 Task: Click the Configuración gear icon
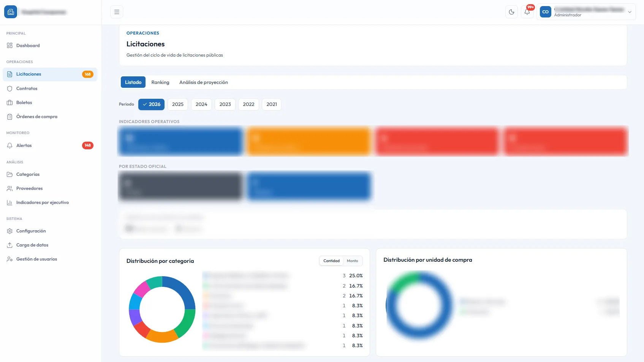point(9,231)
